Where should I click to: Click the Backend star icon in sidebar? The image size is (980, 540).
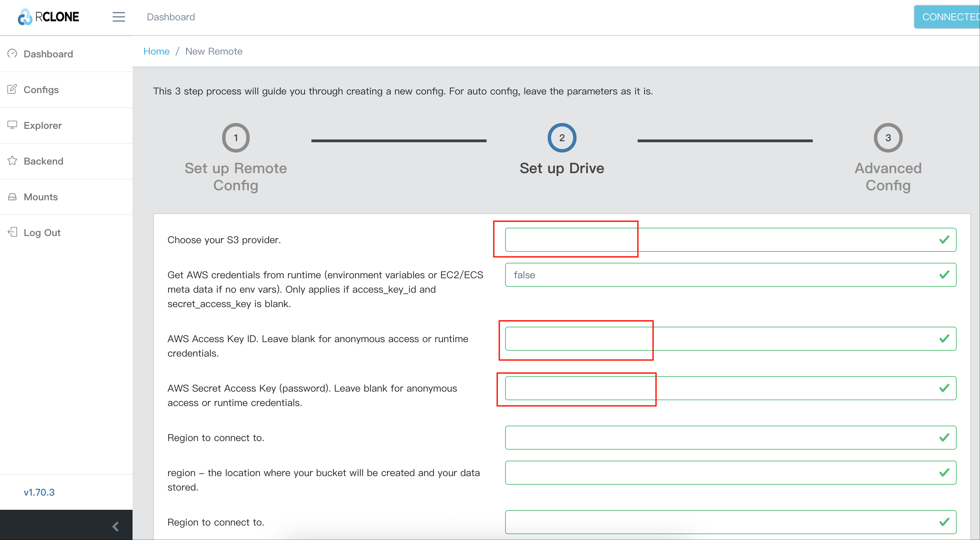12,161
